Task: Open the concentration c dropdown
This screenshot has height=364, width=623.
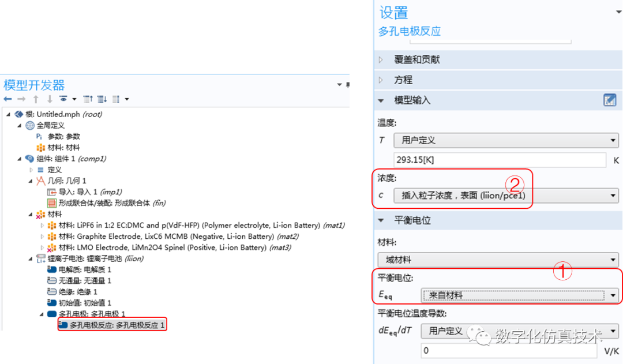Action: [x=506, y=196]
